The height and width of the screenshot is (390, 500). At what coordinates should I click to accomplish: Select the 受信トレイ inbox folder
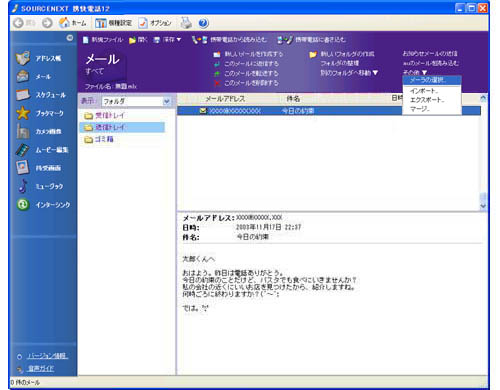[104, 116]
